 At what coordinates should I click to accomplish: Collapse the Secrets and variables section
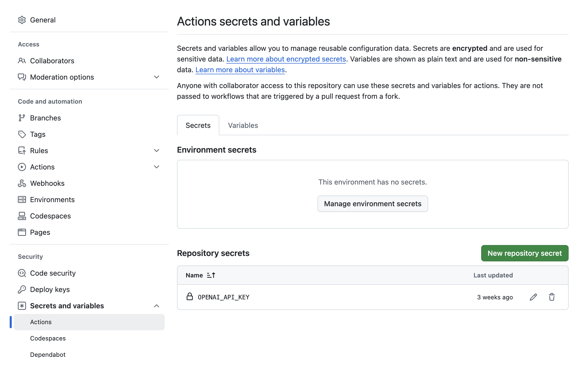click(x=157, y=306)
